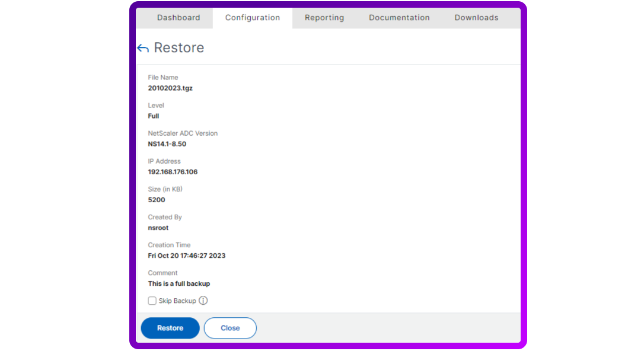Image resolution: width=644 pixels, height=351 pixels.
Task: Switch to the Dashboard tab
Action: click(x=178, y=18)
